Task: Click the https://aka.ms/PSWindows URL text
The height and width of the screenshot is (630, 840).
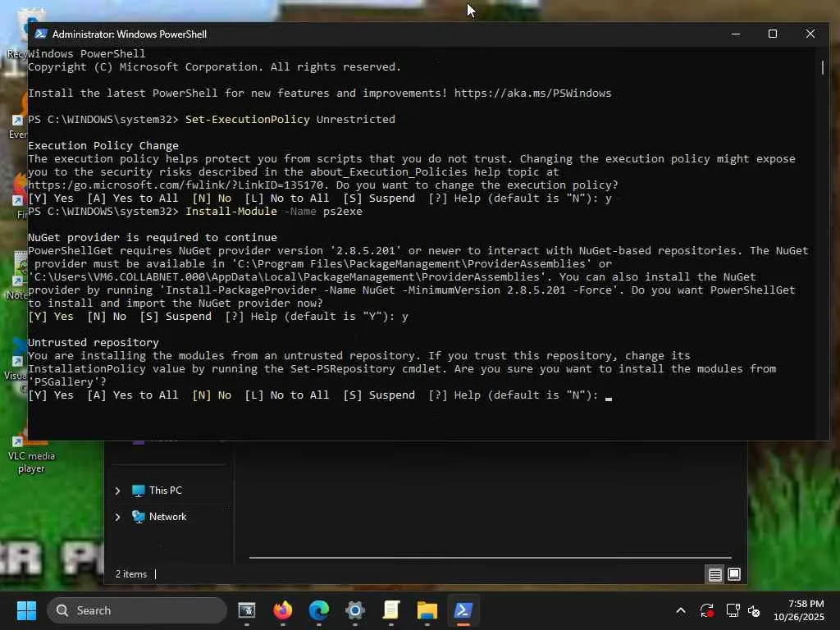Action: (532, 94)
